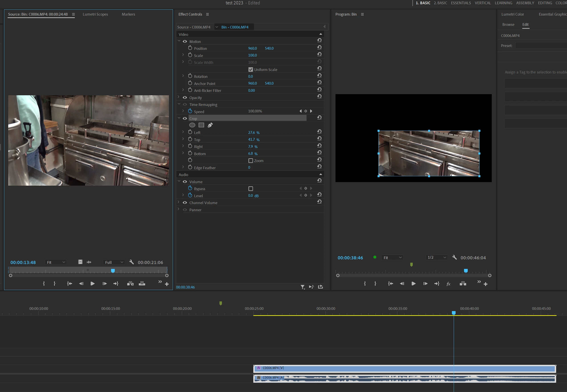Enable the Zoom checkbox under Crop

(x=250, y=161)
